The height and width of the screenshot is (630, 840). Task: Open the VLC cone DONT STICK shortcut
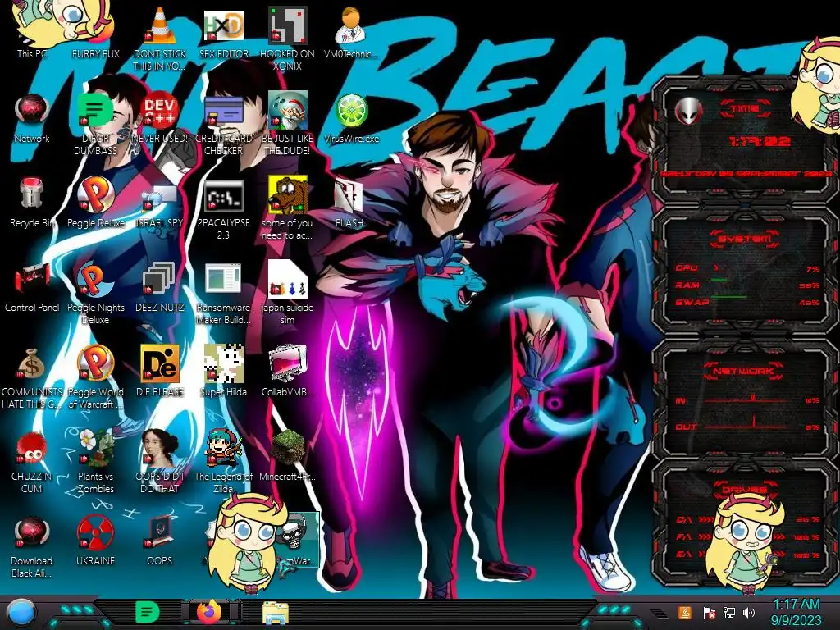tap(160, 39)
